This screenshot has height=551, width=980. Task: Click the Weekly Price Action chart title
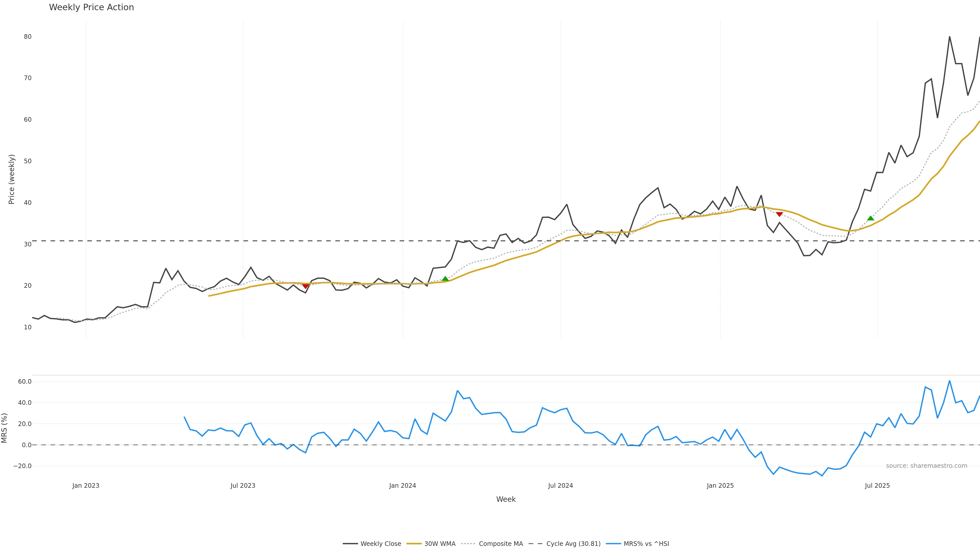tap(91, 7)
